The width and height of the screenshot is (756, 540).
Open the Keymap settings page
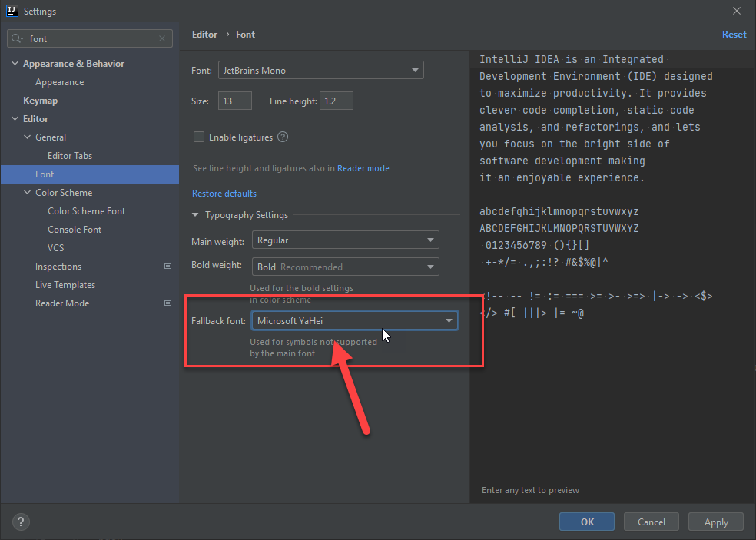click(x=41, y=101)
